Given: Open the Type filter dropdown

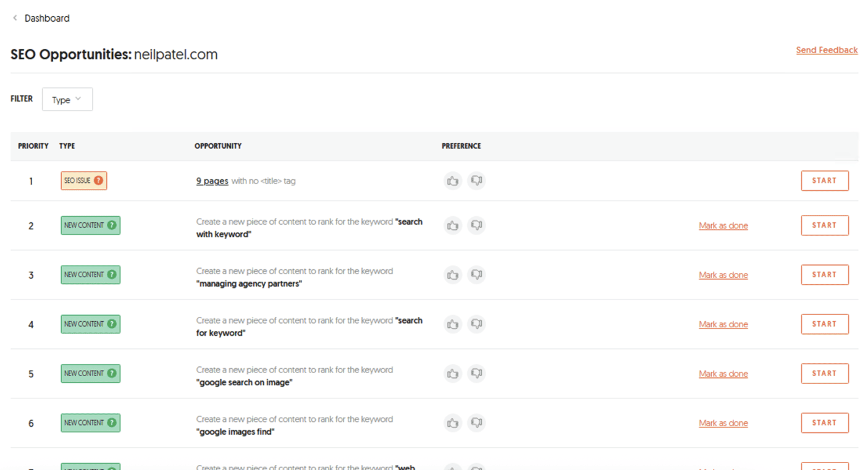Looking at the screenshot, I should [67, 99].
